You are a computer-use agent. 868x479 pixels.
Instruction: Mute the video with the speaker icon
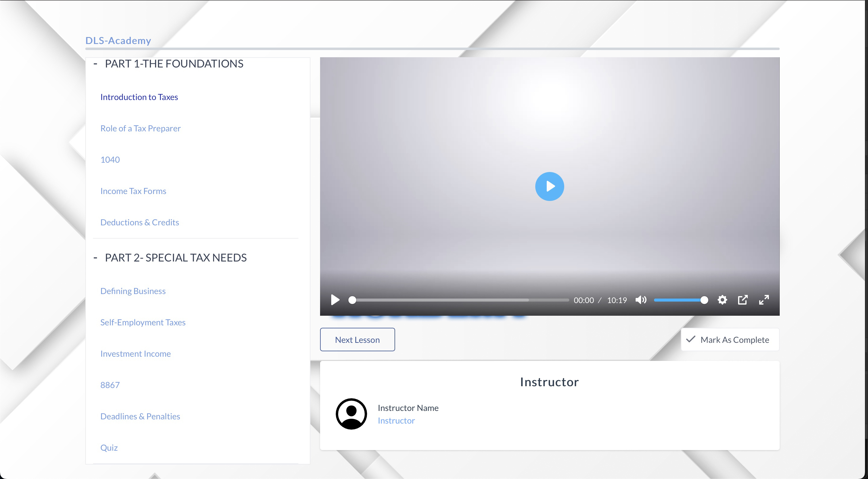pos(640,300)
